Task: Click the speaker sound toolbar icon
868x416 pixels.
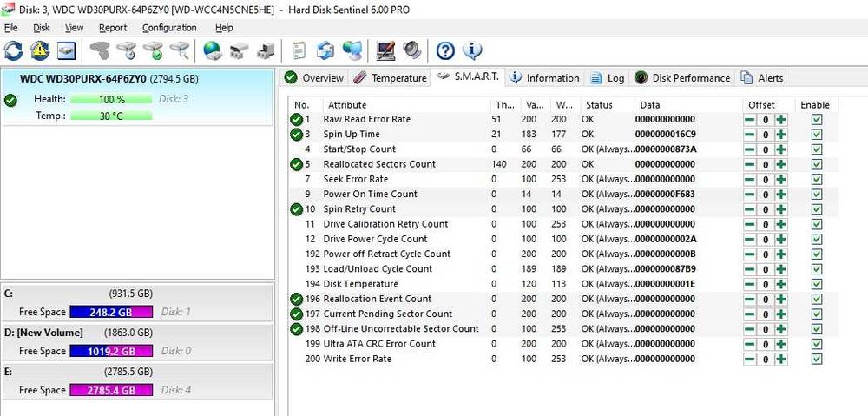Action: [412, 50]
